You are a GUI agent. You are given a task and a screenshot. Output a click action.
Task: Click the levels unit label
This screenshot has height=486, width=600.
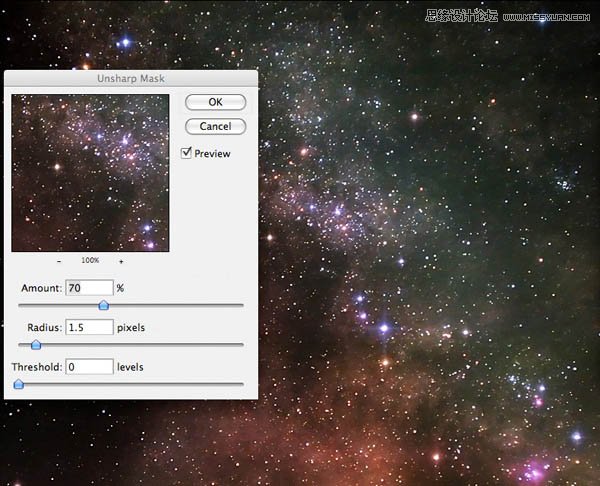click(x=130, y=367)
